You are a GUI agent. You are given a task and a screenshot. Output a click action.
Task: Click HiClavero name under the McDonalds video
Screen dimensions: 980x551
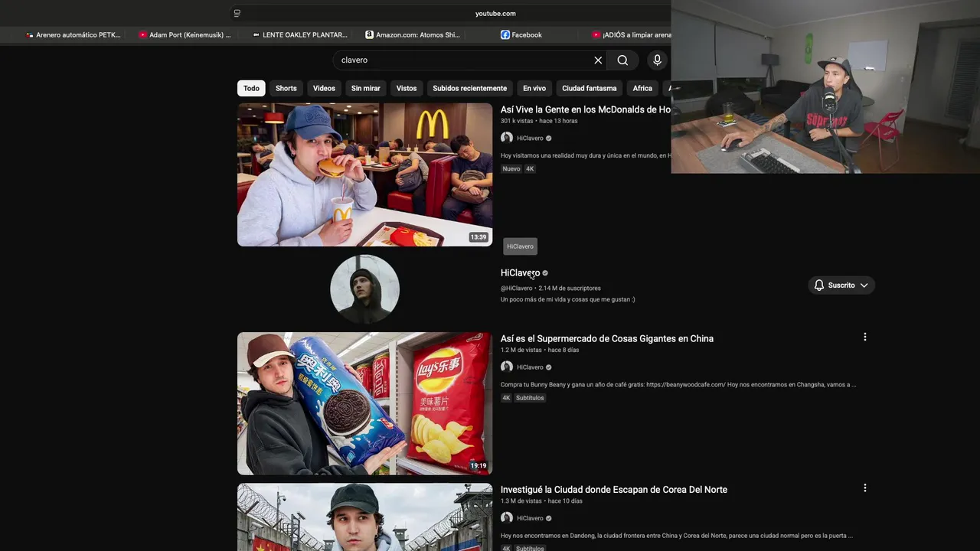click(530, 139)
